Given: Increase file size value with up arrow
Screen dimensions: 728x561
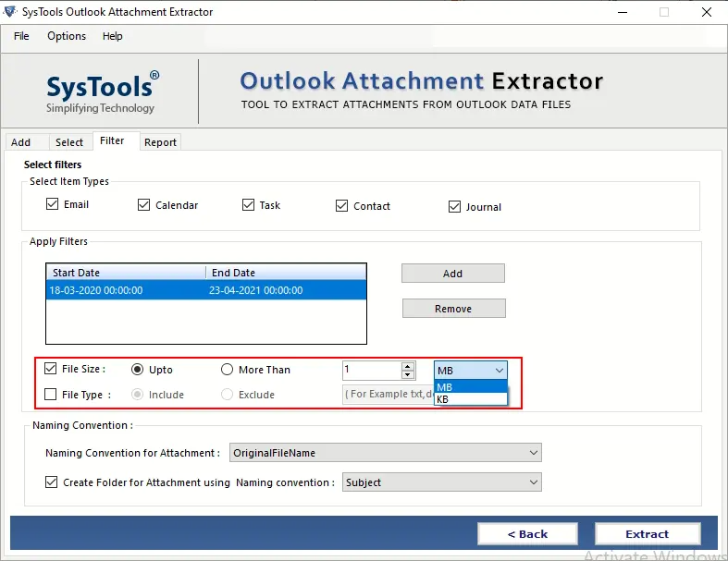Looking at the screenshot, I should click(x=408, y=365).
